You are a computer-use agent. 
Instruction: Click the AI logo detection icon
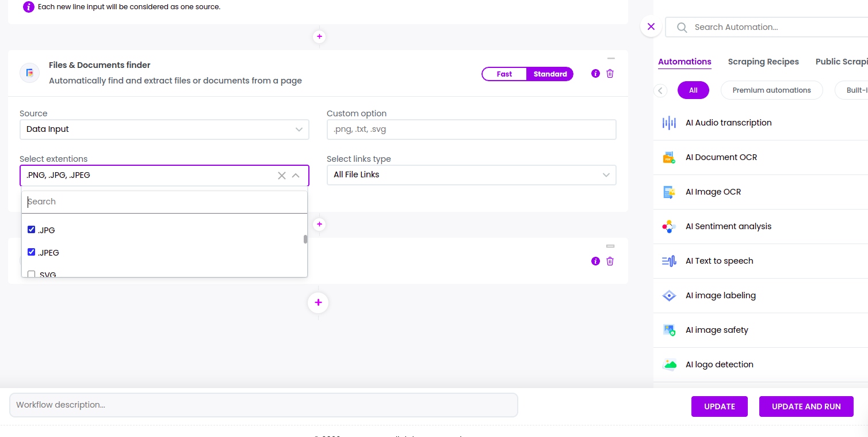coord(669,364)
